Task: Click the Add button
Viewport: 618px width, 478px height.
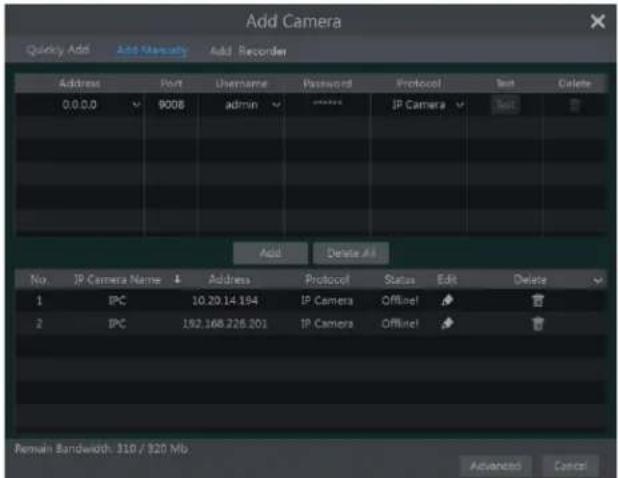Action: (270, 253)
